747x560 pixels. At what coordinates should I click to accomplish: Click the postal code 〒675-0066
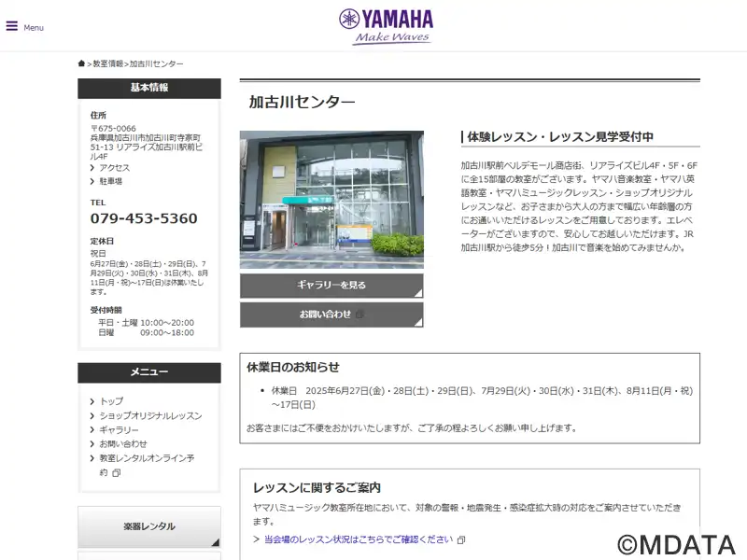coord(113,129)
